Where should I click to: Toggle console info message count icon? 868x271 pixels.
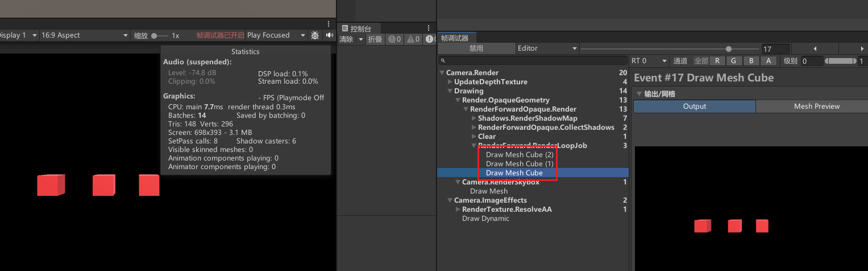tap(395, 39)
